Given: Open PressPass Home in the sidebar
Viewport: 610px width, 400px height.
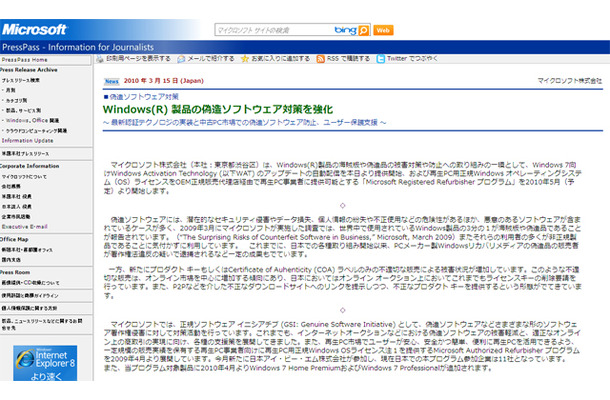Looking at the screenshot, I should point(25,60).
